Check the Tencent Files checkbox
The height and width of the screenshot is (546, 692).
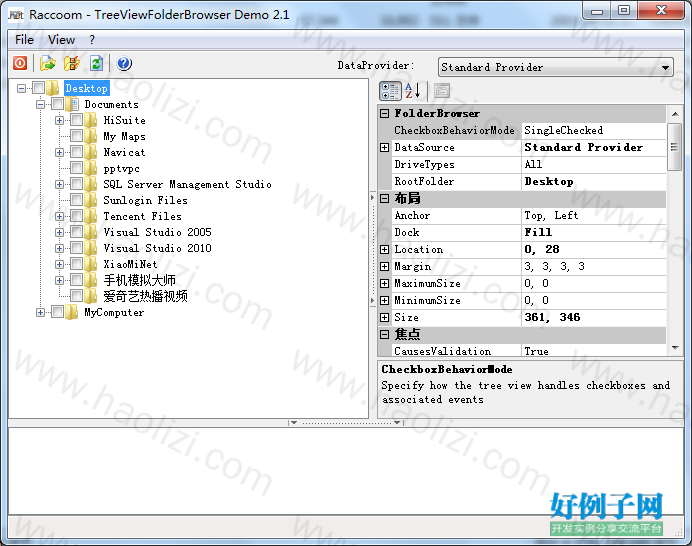[76, 216]
